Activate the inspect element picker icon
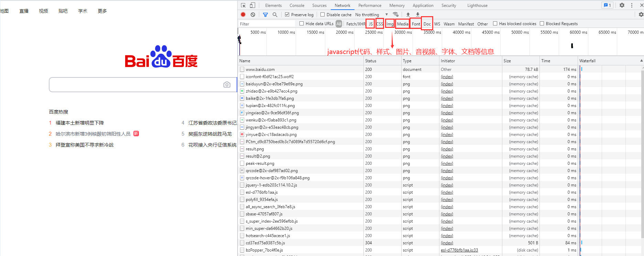The width and height of the screenshot is (644, 256). click(x=243, y=5)
